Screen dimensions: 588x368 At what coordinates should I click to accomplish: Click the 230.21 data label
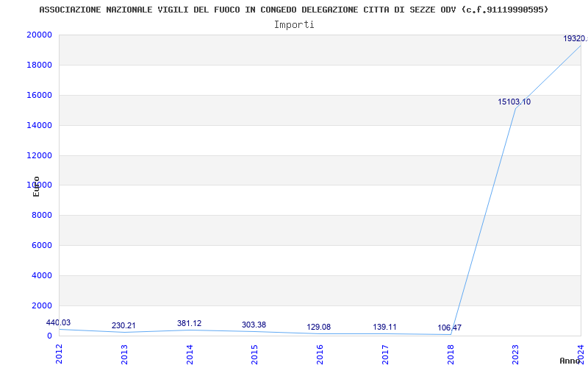coord(123,325)
